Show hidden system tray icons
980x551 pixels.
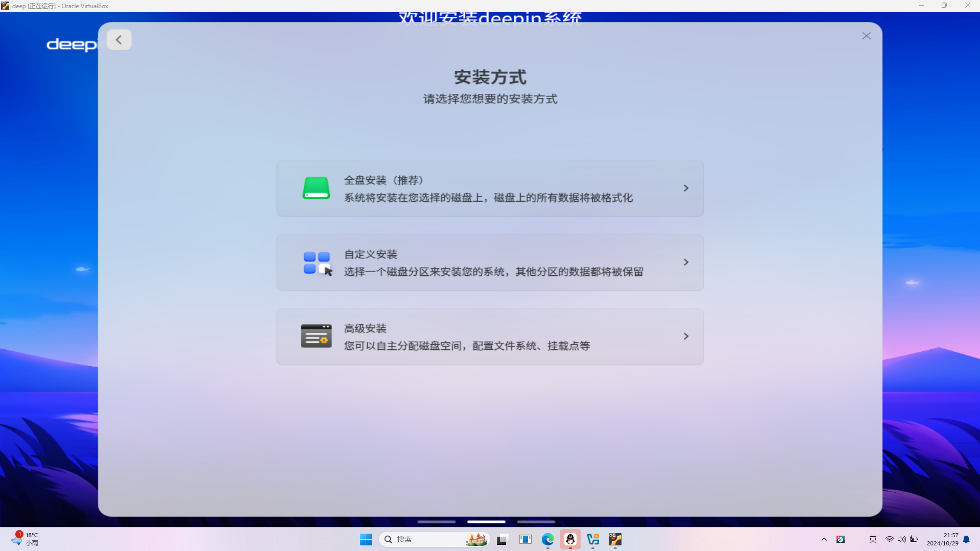point(824,539)
